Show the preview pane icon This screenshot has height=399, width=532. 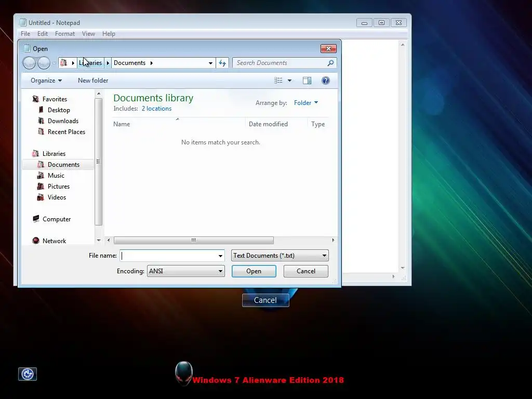pyautogui.click(x=307, y=81)
